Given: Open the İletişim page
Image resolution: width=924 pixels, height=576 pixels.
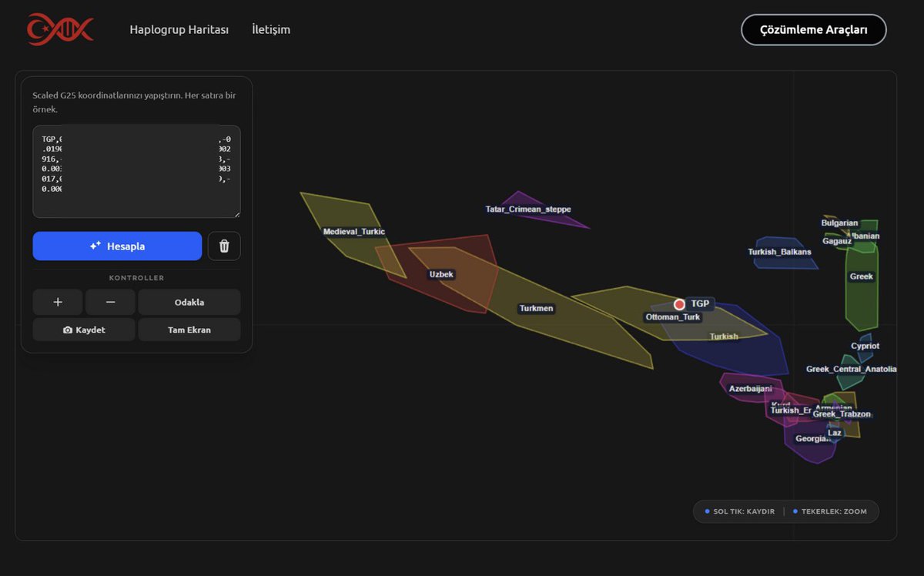Looking at the screenshot, I should (x=271, y=30).
